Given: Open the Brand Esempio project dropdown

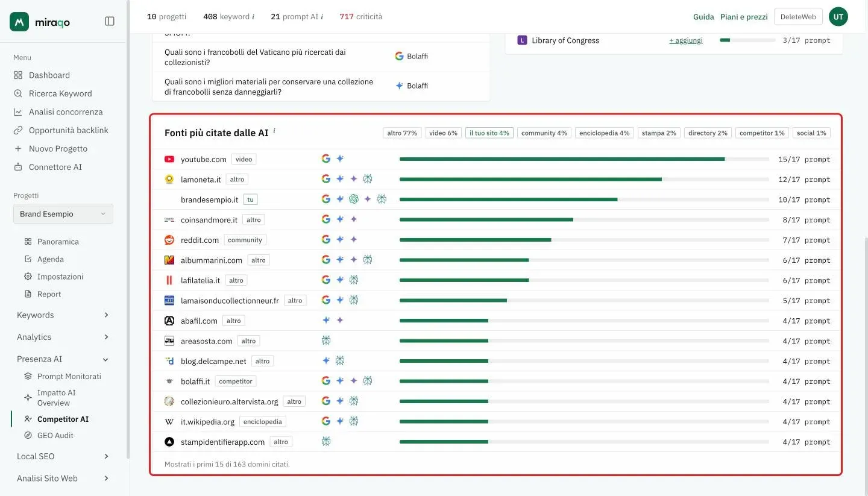Looking at the screenshot, I should point(63,214).
